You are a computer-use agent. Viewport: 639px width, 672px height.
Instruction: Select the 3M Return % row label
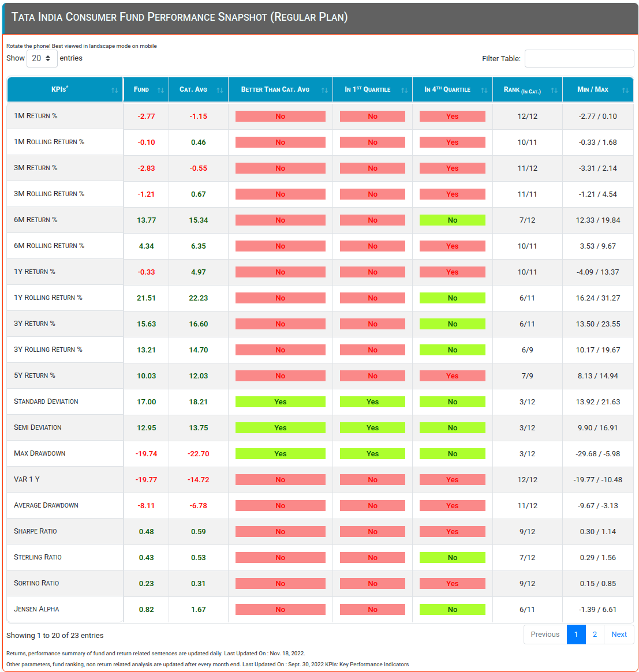click(36, 168)
